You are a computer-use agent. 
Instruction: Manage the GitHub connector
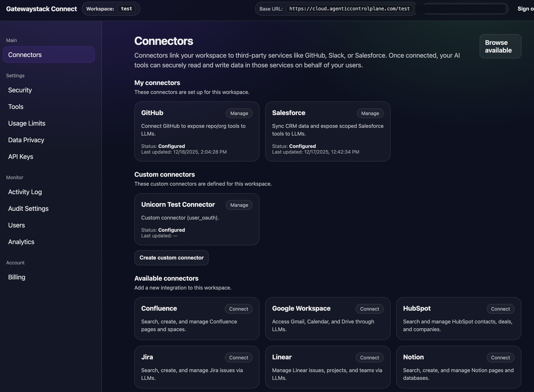coord(239,113)
